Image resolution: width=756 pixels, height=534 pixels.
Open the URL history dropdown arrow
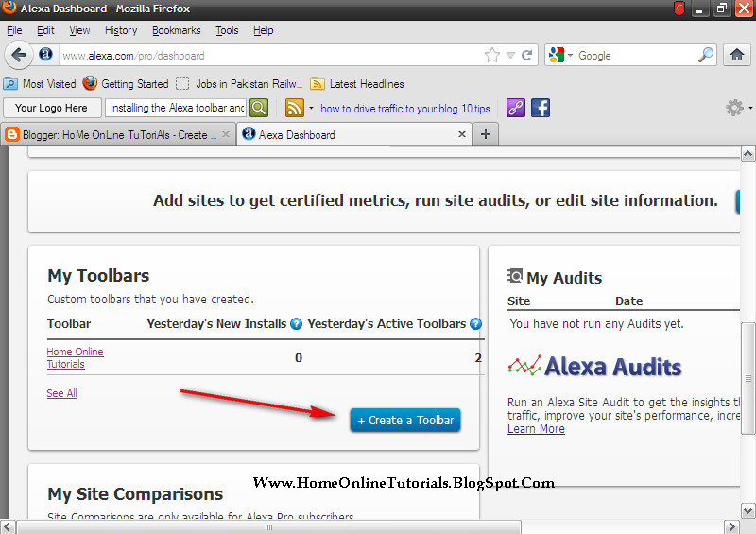[510, 56]
